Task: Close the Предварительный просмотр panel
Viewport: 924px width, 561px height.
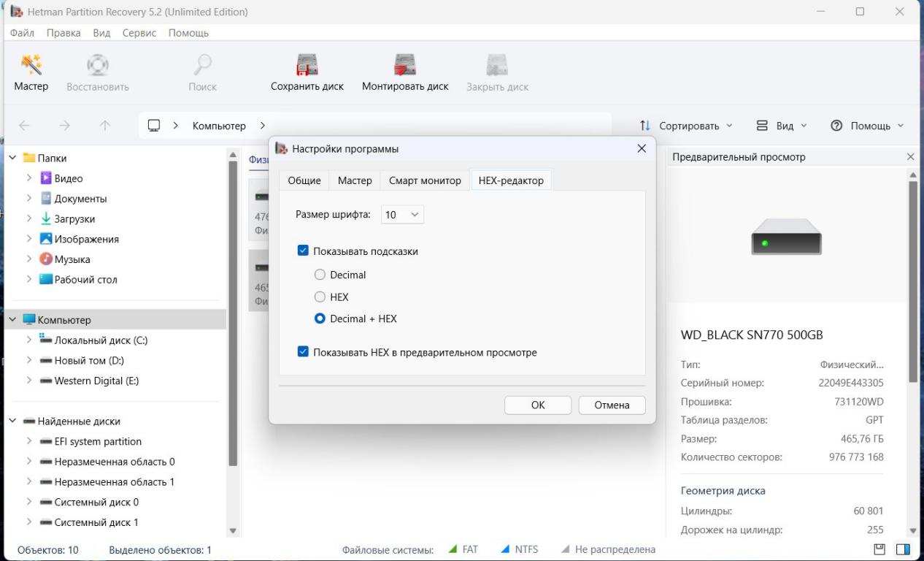Action: 910,157
